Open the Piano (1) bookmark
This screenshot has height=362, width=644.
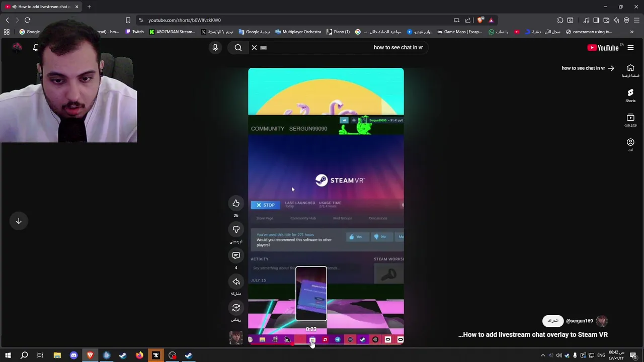tap(338, 32)
